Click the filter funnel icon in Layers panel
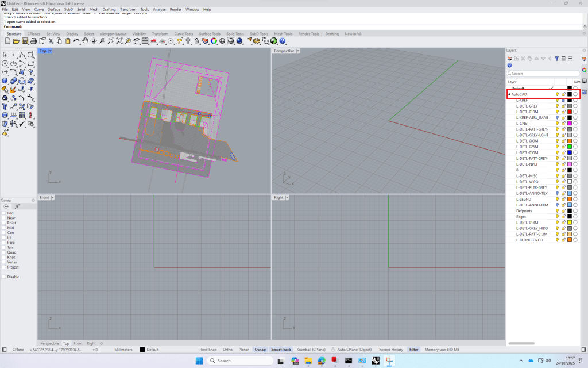 [x=556, y=59]
